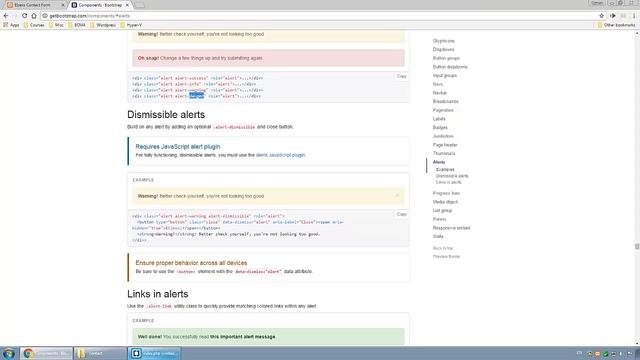Go to Wells in the sidebar
This screenshot has height=360, width=640.
pyautogui.click(x=438, y=236)
